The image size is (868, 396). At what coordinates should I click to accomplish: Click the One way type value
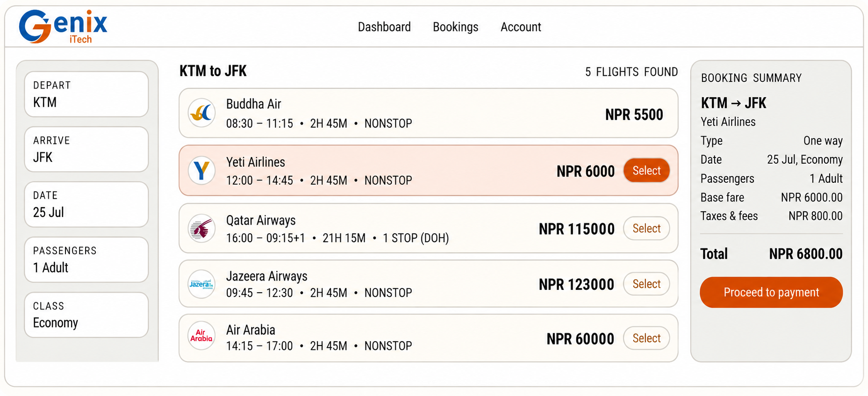(823, 141)
